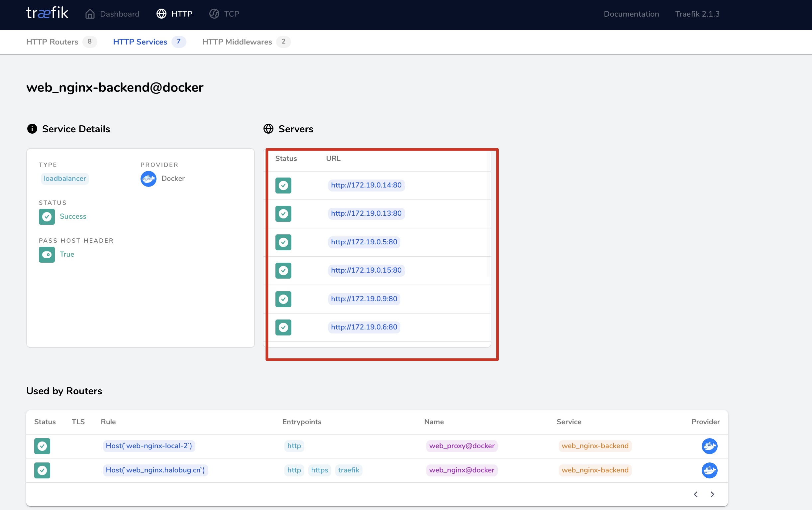
Task: Click the Servers list scrollbar
Action: 488,214
